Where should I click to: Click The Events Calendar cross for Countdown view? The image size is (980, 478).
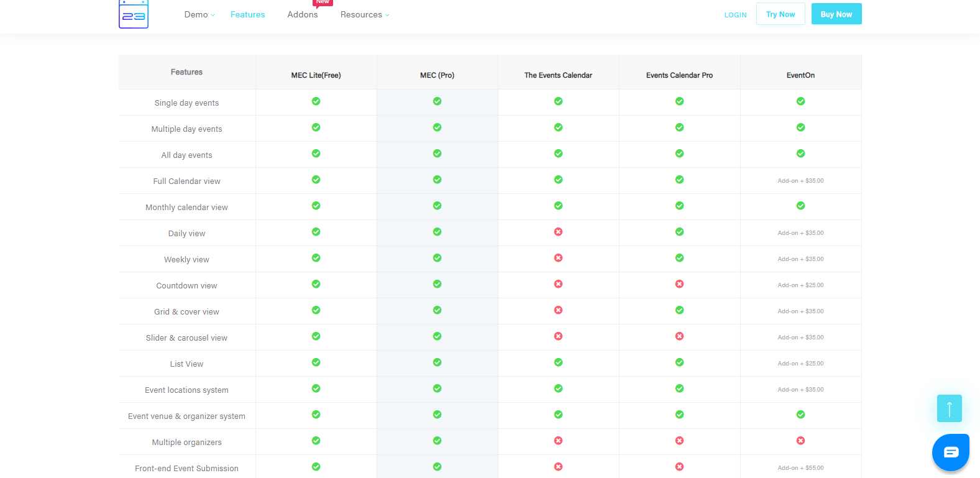click(558, 284)
